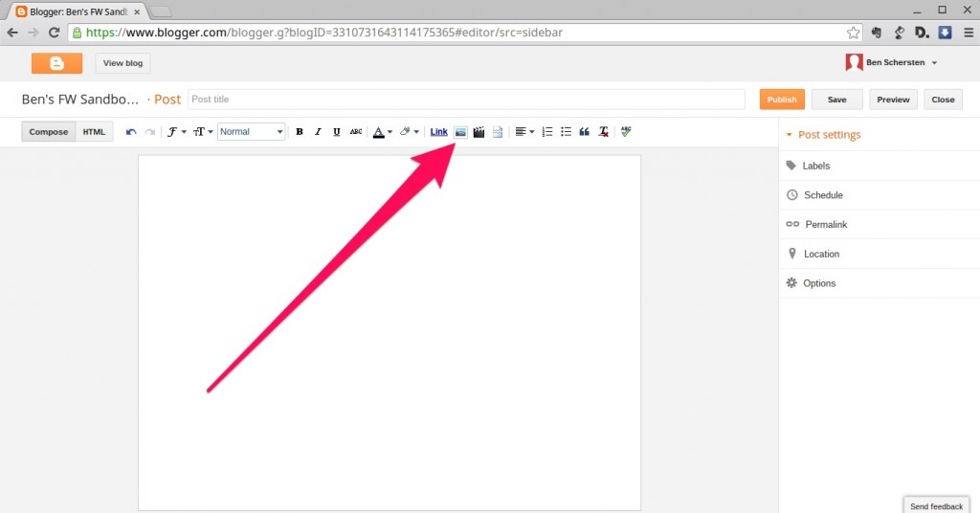This screenshot has width=980, height=513.
Task: Click the insert image icon
Action: click(x=460, y=132)
